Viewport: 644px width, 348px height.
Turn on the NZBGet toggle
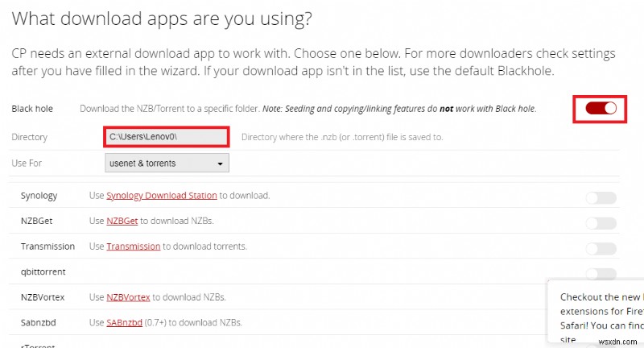click(x=601, y=223)
